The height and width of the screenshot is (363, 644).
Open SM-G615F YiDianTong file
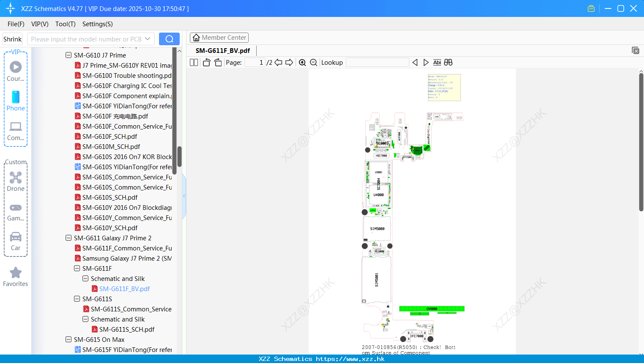click(x=123, y=350)
